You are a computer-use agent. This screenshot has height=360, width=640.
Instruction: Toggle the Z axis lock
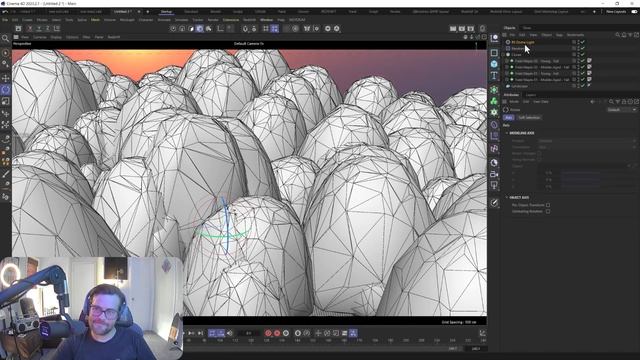48,29
